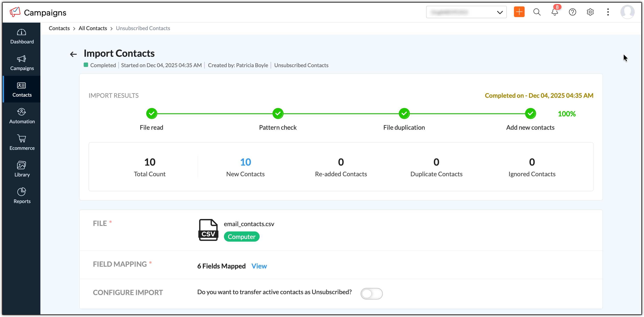Open the help question mark icon

tap(572, 12)
